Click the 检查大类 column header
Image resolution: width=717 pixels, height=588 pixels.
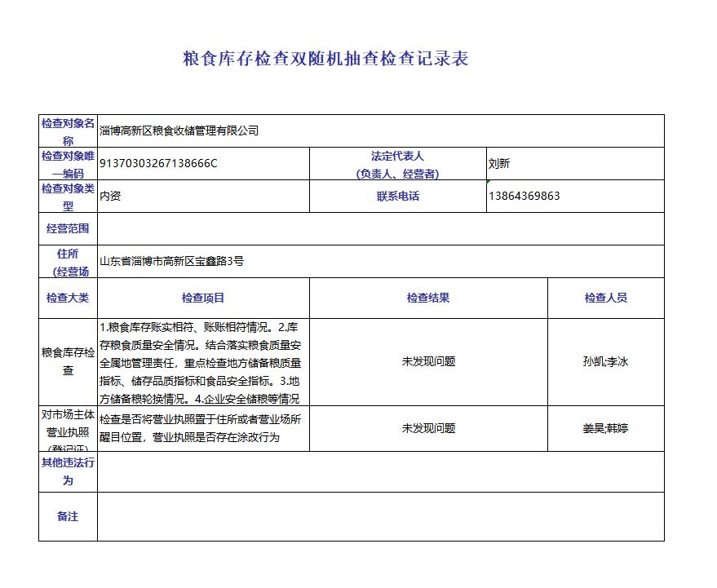coord(68,298)
